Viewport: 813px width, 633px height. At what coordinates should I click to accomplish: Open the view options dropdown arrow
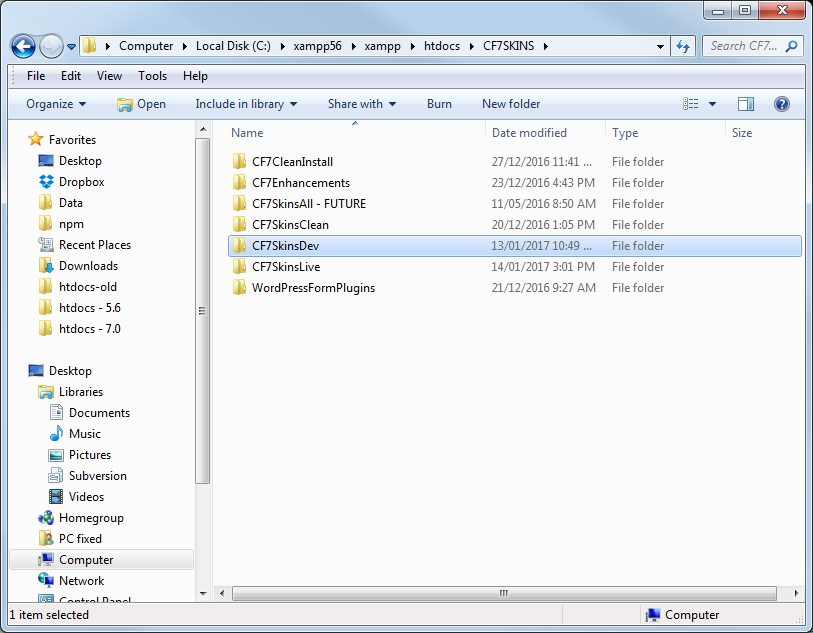[x=712, y=104]
